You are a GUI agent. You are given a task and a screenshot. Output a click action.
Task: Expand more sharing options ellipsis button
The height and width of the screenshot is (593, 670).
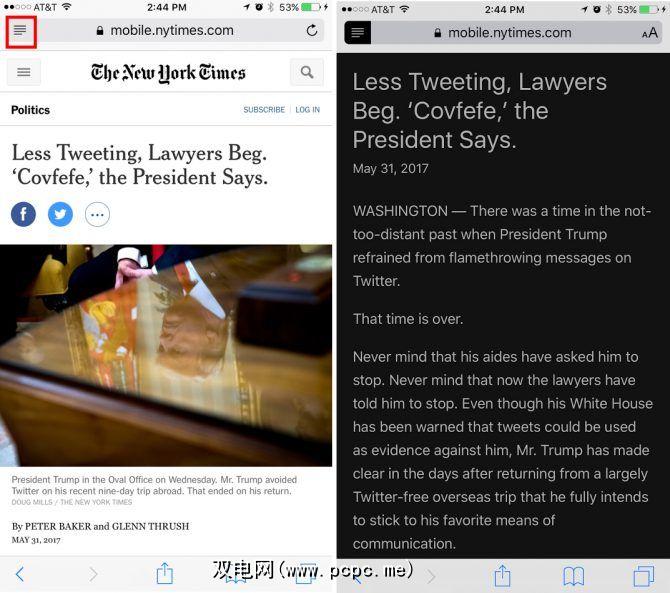pos(97,214)
